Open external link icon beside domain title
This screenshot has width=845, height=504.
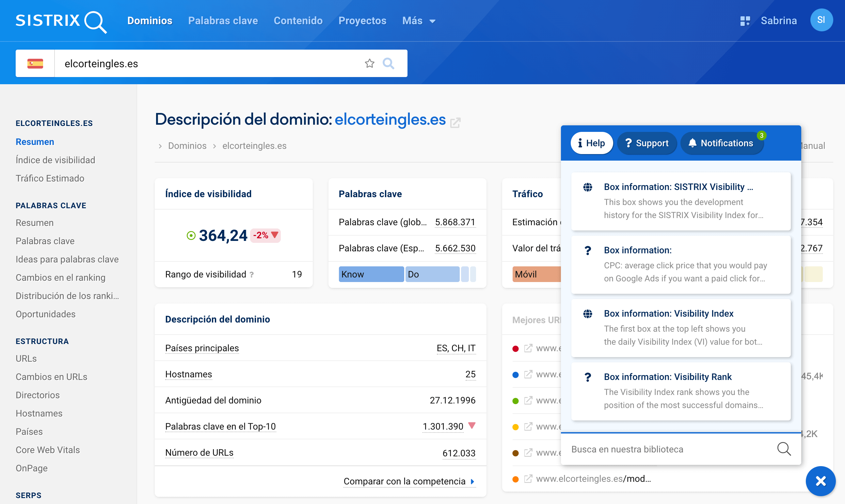(x=455, y=123)
